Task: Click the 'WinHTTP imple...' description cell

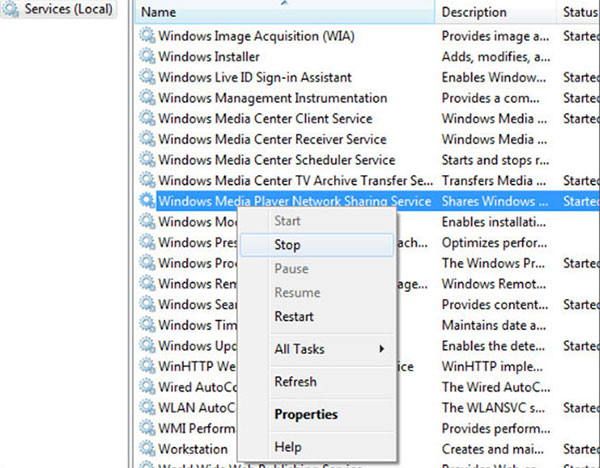Action: 492,366
